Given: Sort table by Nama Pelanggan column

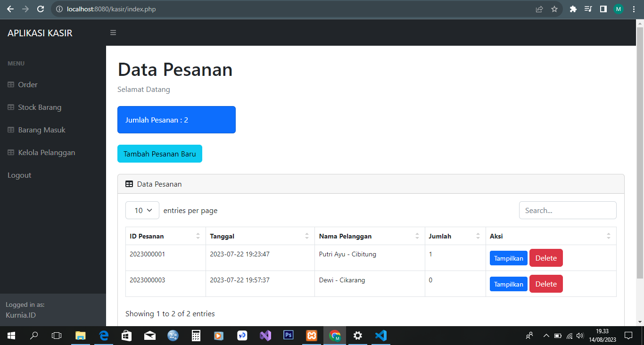Looking at the screenshot, I should (369, 236).
